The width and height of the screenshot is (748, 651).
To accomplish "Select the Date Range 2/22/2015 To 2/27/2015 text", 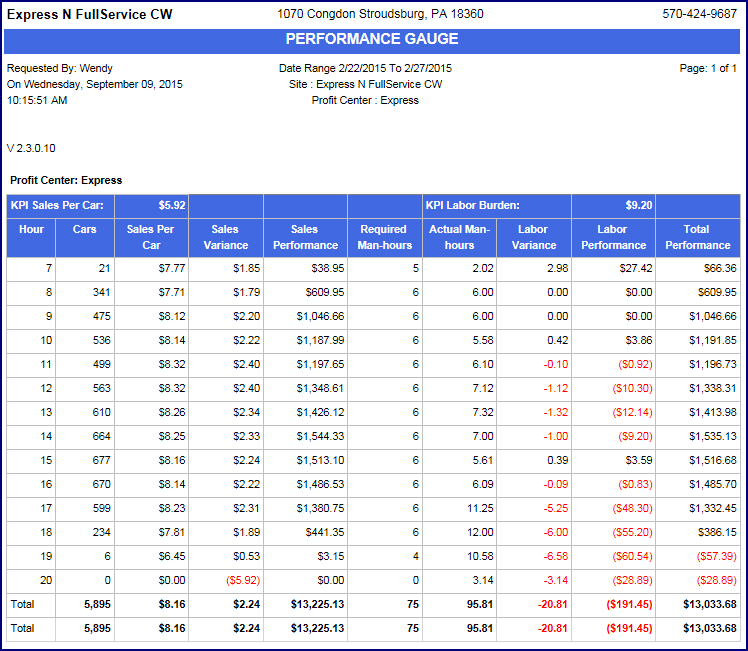I will point(365,68).
